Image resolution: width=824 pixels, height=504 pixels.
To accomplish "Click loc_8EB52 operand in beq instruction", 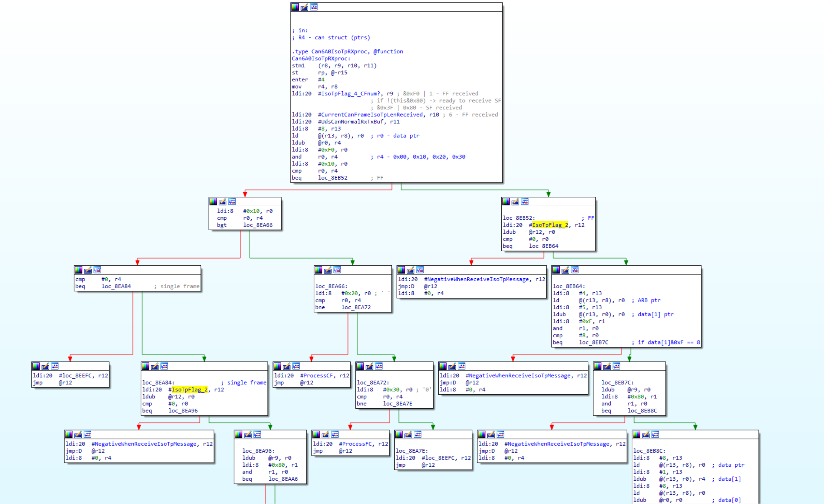I will click(x=332, y=178).
